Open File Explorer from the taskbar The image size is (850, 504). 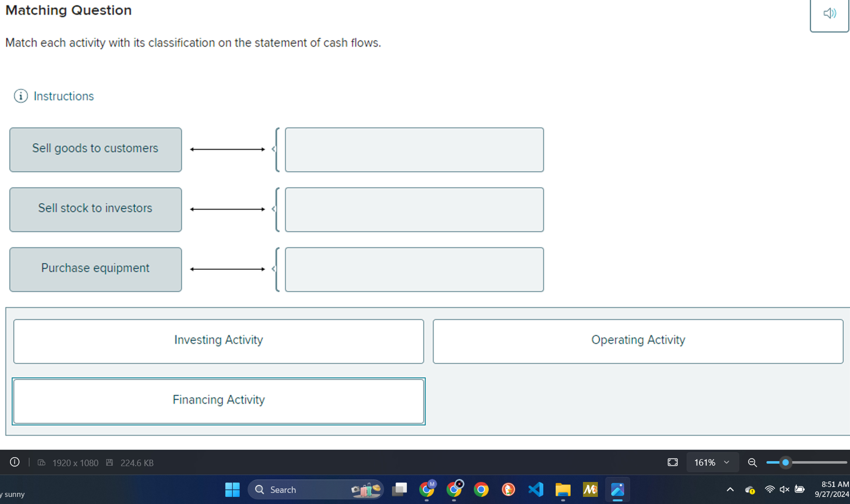point(563,490)
